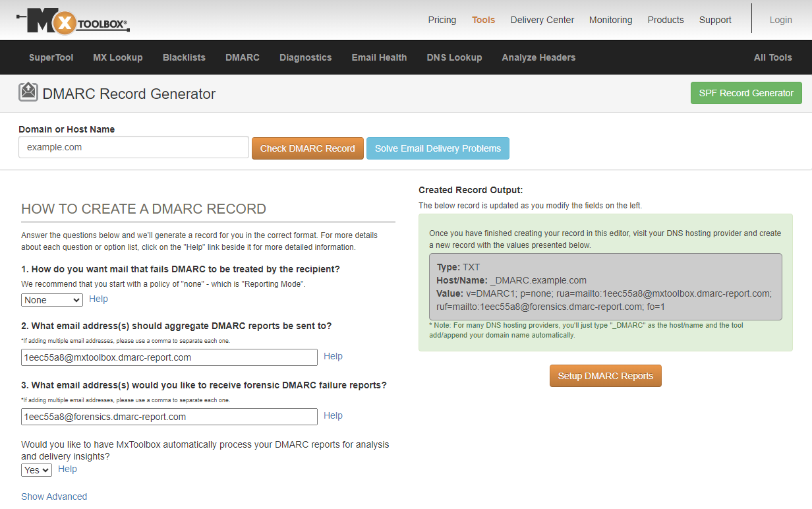The height and width of the screenshot is (509, 812).
Task: Click the Host/Name value _DMARC.example.com
Action: click(538, 280)
